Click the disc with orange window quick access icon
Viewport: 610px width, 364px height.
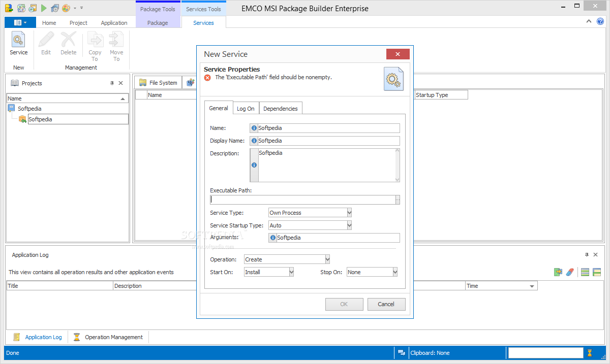coord(33,8)
